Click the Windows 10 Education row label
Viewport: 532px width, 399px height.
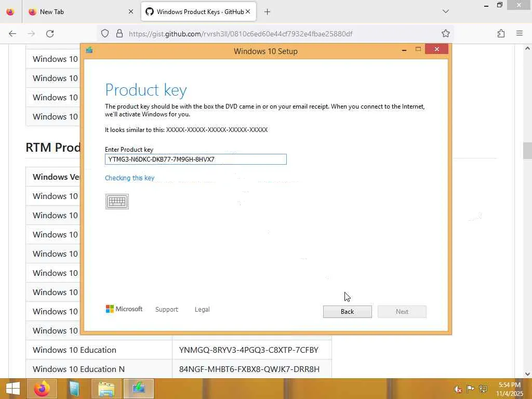point(74,350)
